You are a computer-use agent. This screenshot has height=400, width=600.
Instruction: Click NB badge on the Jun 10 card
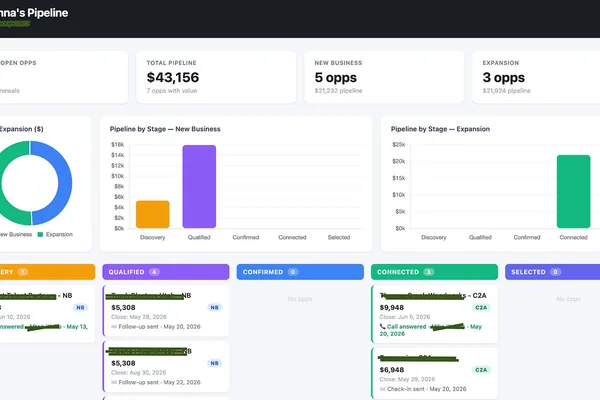(x=80, y=307)
